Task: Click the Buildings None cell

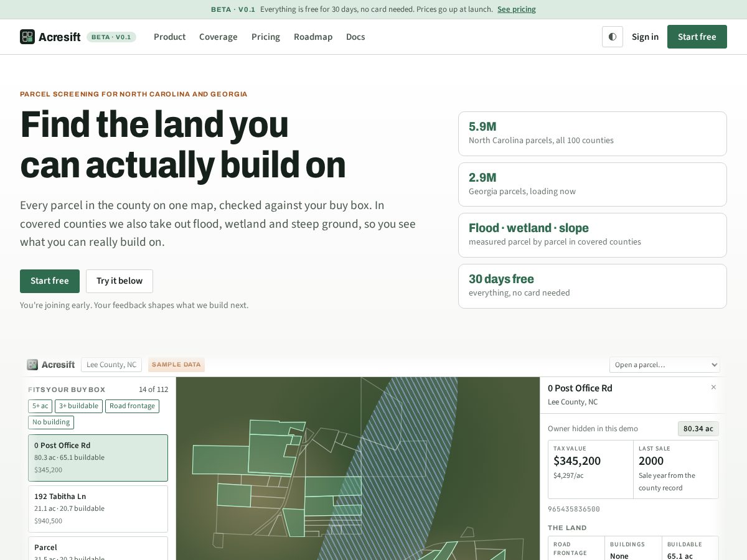Action: pos(633,549)
